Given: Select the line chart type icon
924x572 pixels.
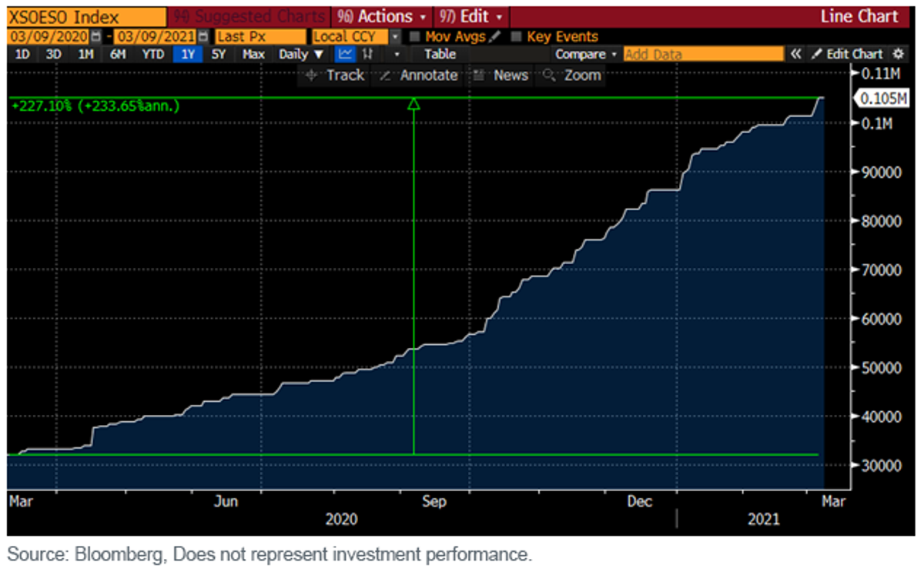Looking at the screenshot, I should tap(346, 54).
